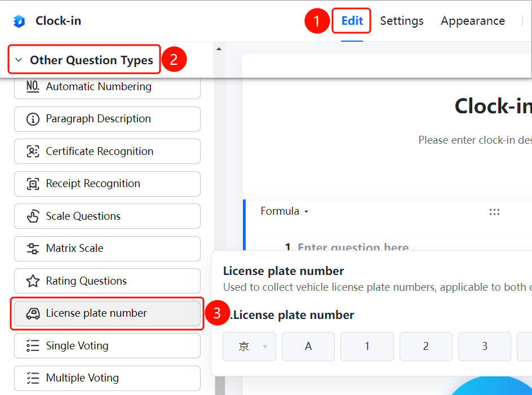This screenshot has width=532, height=395.
Task: Add a Certificate Recognition question
Action: coord(107,152)
